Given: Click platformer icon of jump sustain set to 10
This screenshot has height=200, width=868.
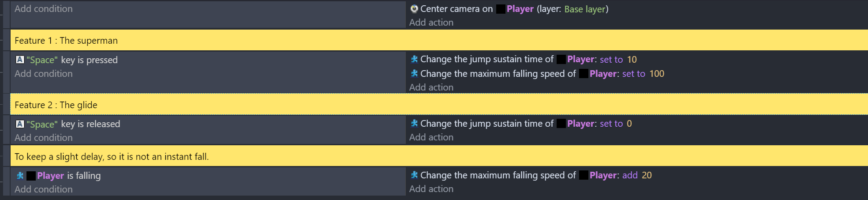Looking at the screenshot, I should click(414, 59).
